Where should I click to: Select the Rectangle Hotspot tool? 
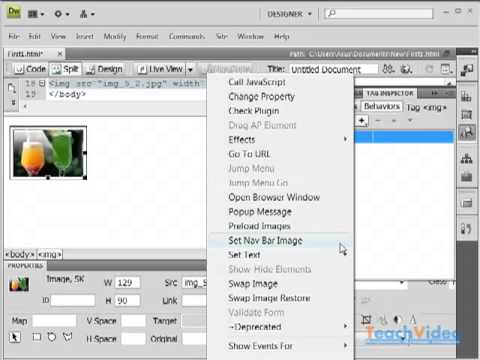coord(37,337)
